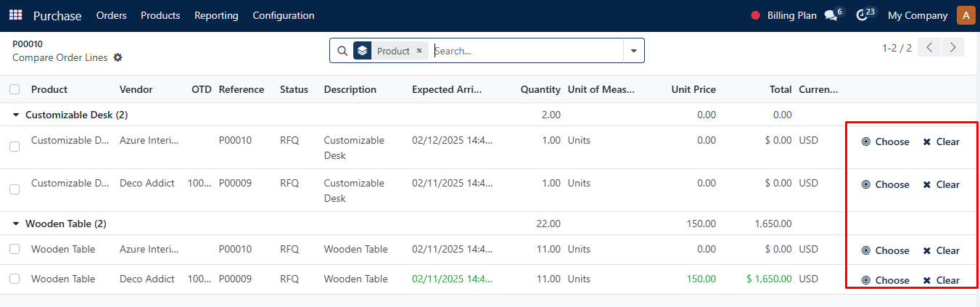The width and height of the screenshot is (980, 307).
Task: Choose the Wooden Table line from P00009
Action: (x=885, y=280)
